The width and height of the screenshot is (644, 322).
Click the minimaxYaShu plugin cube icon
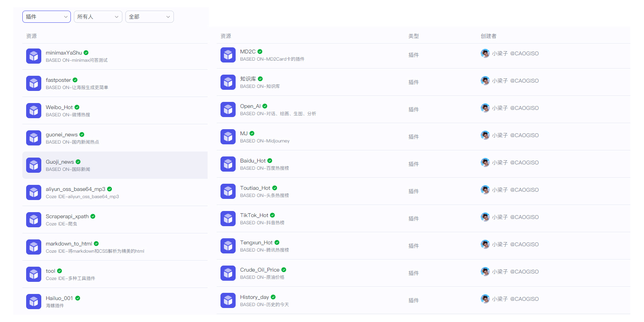(34, 56)
